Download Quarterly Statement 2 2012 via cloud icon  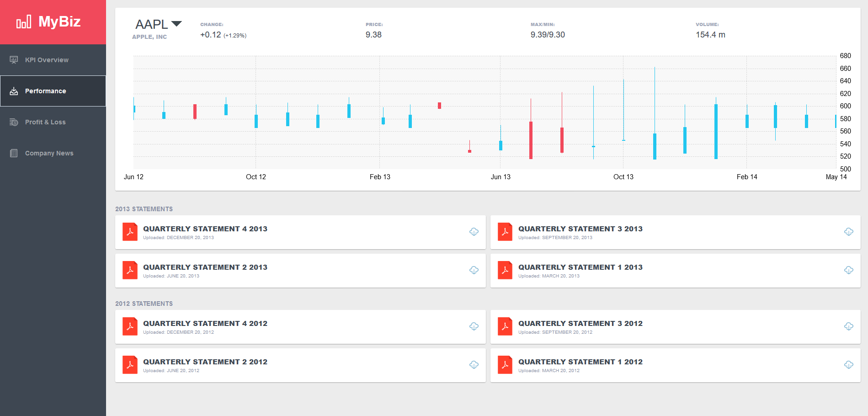(474, 365)
